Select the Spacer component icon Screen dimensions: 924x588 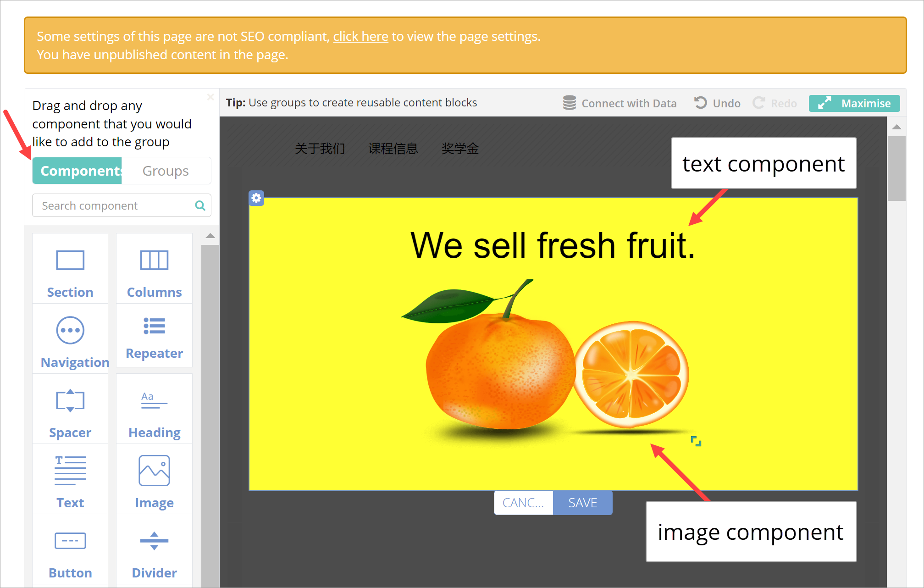70,401
